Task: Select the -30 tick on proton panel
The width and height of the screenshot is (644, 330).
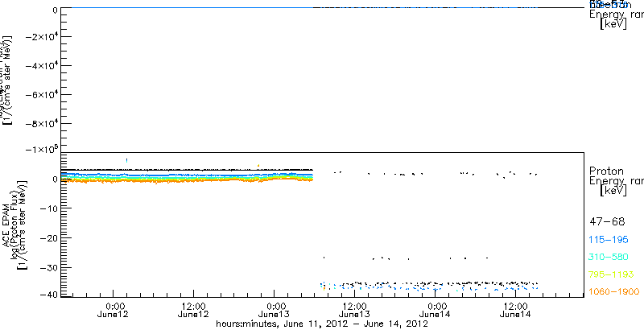Action: point(47,267)
